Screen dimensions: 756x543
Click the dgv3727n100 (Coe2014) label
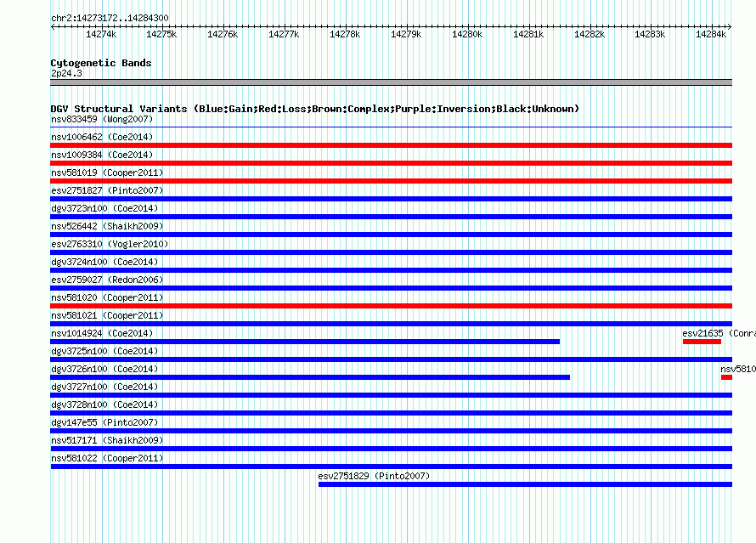point(104,387)
